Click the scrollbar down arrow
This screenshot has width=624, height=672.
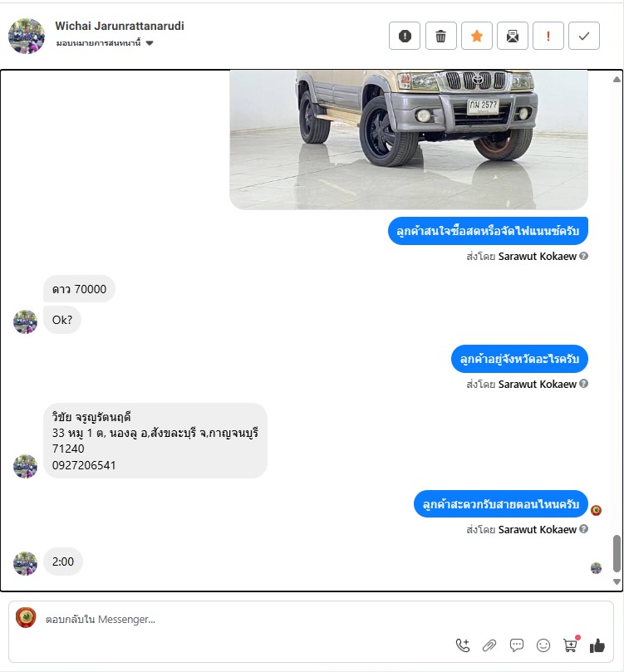click(617, 581)
